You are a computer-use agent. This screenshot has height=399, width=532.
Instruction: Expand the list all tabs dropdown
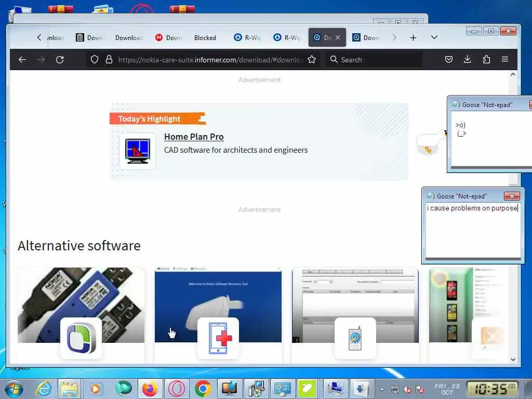point(434,37)
